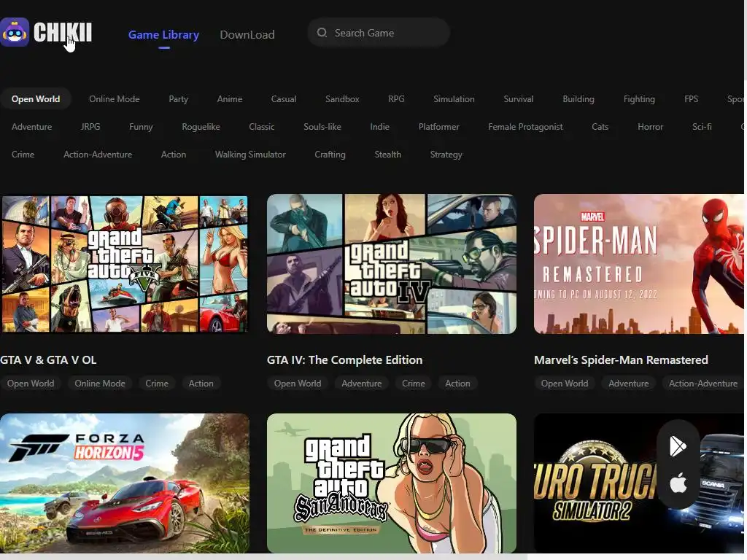747x560 pixels.
Task: Click Action-Adventure tag under Spider-Man
Action: (x=703, y=384)
